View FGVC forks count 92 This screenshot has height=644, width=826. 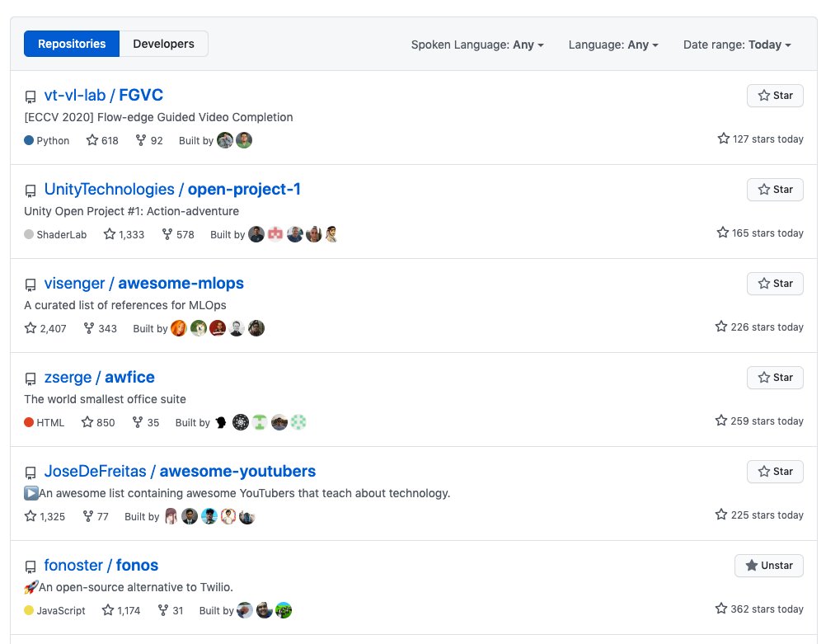click(x=149, y=140)
